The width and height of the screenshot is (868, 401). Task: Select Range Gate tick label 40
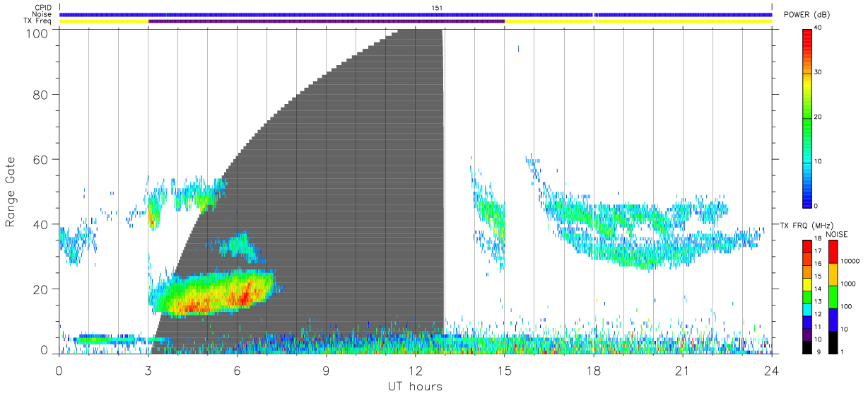(x=40, y=224)
